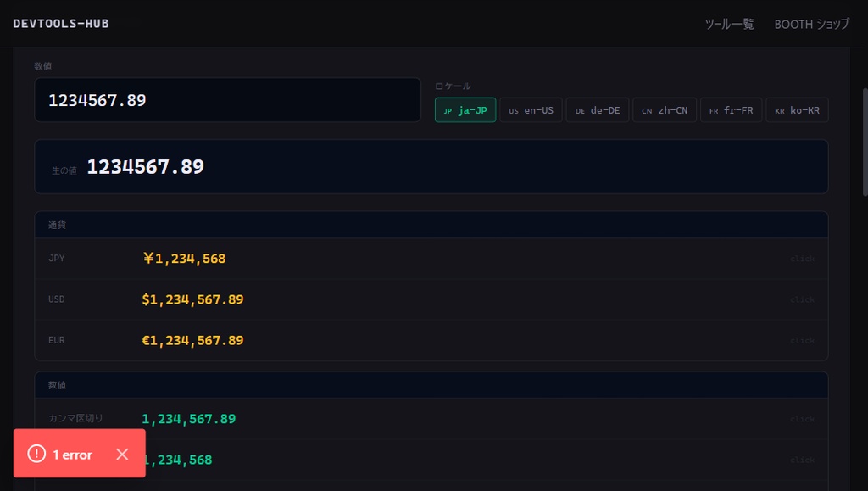Open the error alert icon
This screenshot has height=491, width=868.
(x=36, y=454)
